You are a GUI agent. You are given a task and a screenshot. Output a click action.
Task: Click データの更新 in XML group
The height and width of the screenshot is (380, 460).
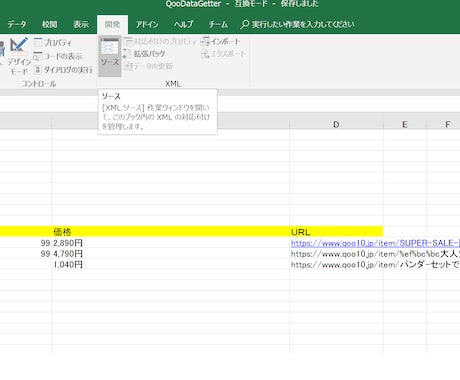pos(148,66)
